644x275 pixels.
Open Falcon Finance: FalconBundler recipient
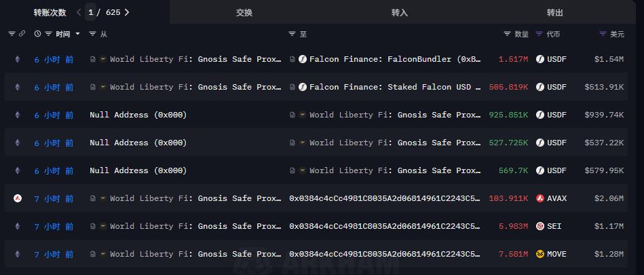[395, 59]
